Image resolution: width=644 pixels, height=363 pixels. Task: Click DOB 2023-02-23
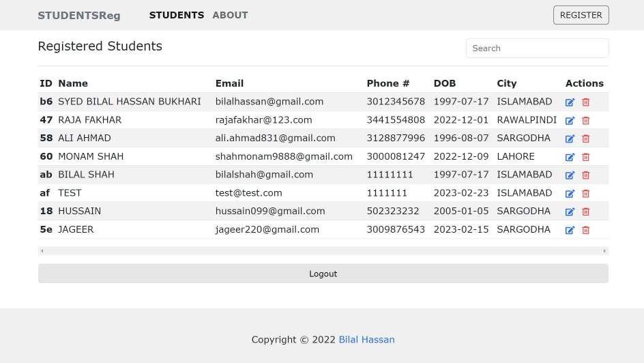pos(461,193)
